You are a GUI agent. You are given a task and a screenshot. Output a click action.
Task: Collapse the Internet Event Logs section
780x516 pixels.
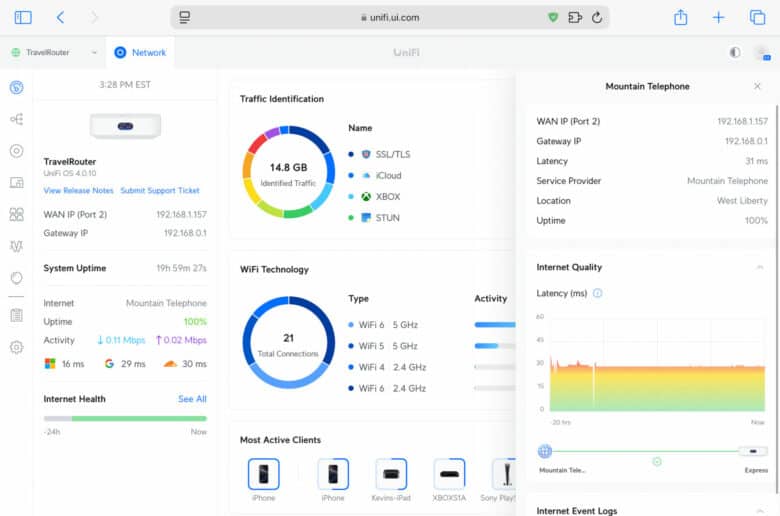click(760, 511)
